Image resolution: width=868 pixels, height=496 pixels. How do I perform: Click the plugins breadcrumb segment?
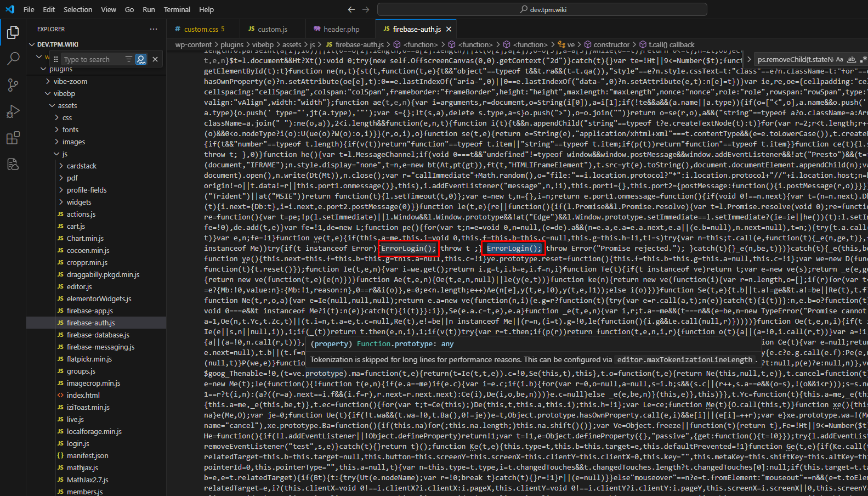point(232,44)
